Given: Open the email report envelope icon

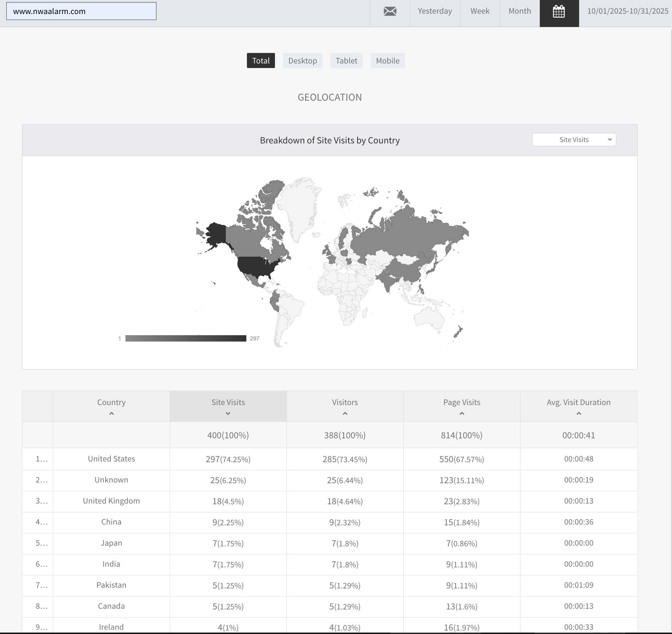Looking at the screenshot, I should click(x=390, y=11).
